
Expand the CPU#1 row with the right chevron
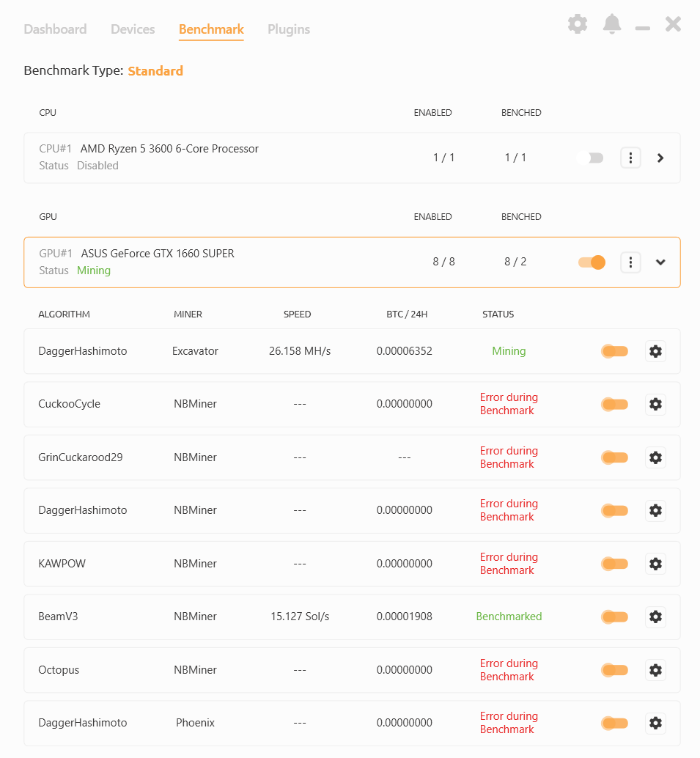[x=660, y=158]
